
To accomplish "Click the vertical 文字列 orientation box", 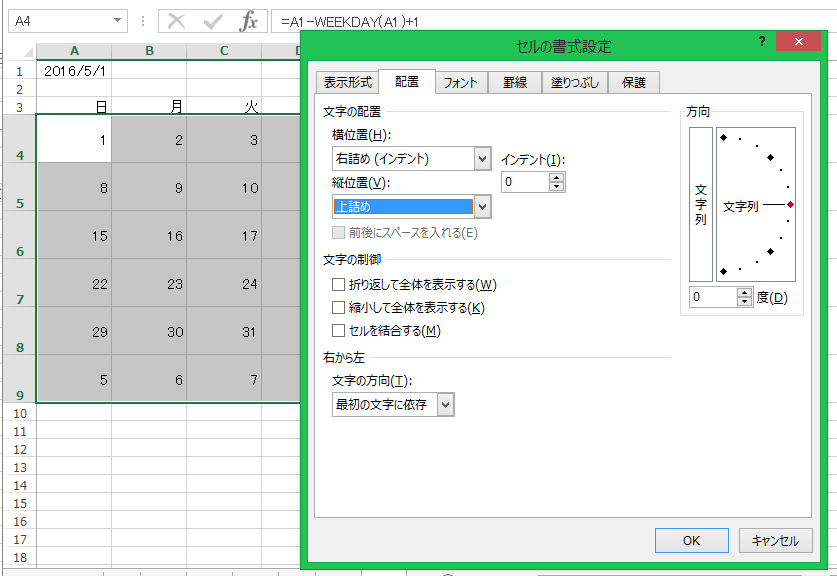I will pyautogui.click(x=701, y=204).
